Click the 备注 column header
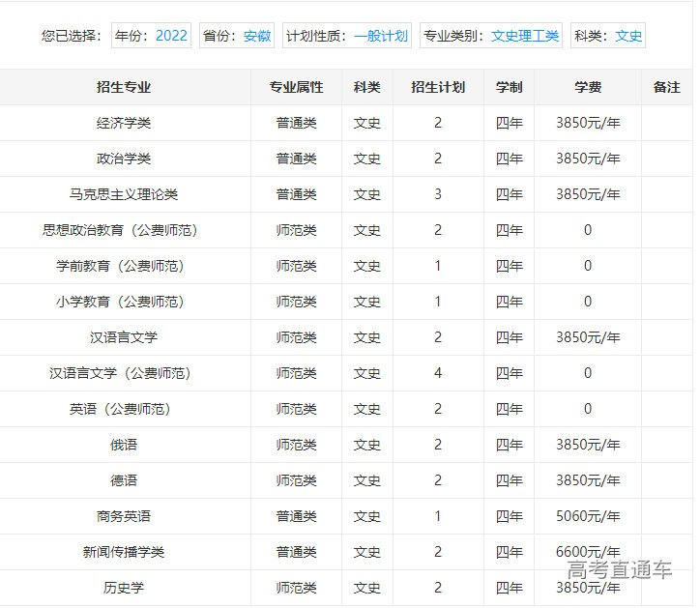Image resolution: width=700 pixels, height=608 pixels. click(667, 87)
